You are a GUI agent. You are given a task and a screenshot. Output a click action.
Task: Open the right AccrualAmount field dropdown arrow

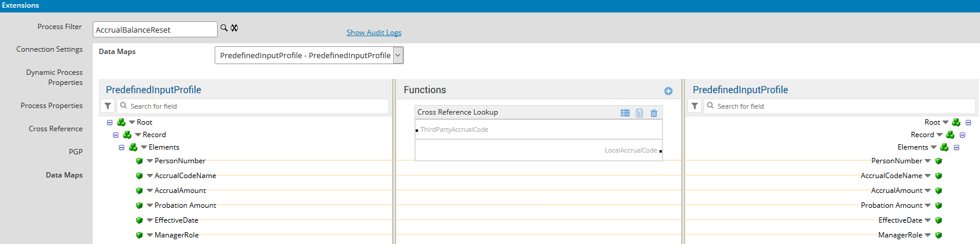928,191
